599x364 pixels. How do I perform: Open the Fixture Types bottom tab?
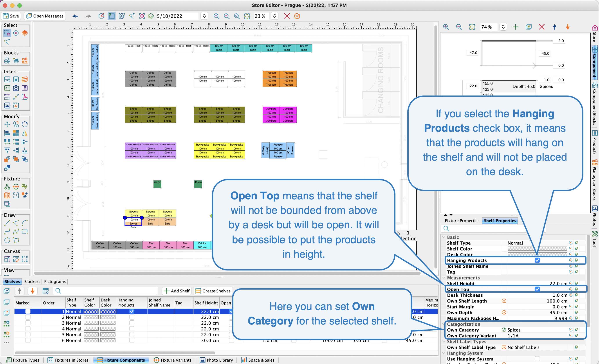[23, 360]
